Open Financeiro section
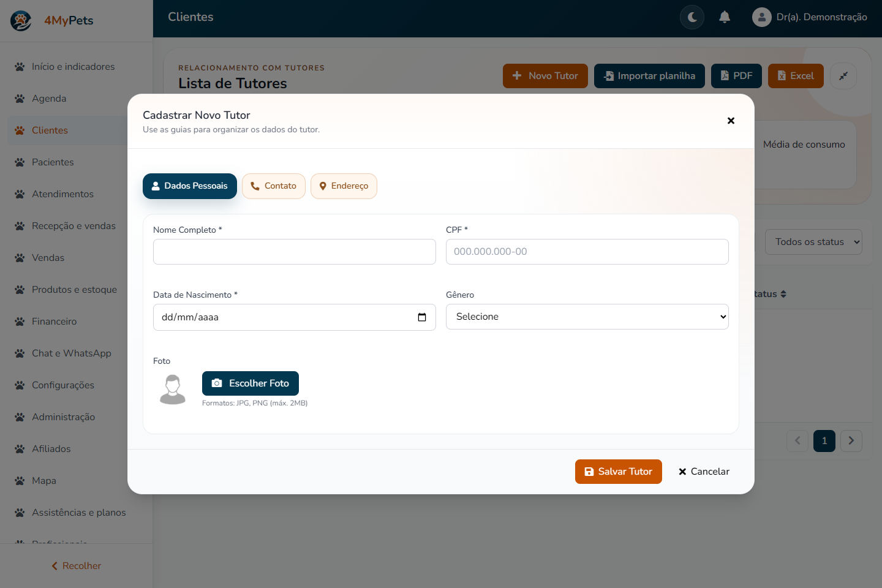The image size is (882, 588). coord(76,322)
